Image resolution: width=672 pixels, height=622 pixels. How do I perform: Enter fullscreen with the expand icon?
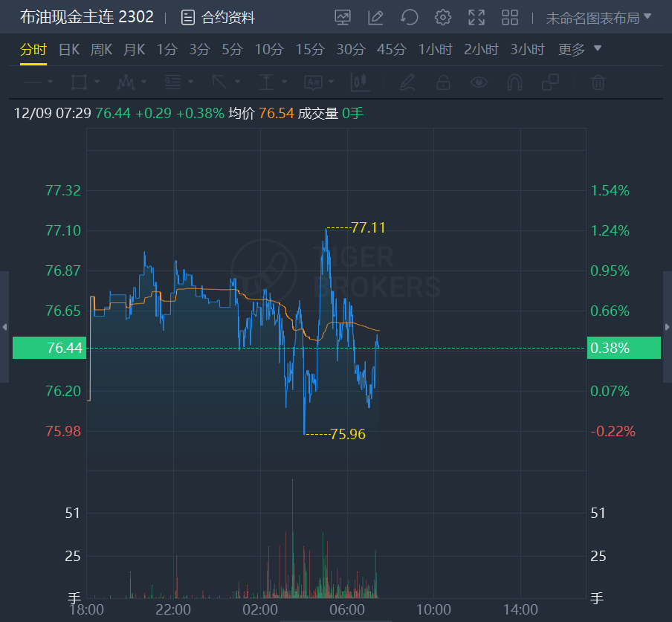(476, 17)
